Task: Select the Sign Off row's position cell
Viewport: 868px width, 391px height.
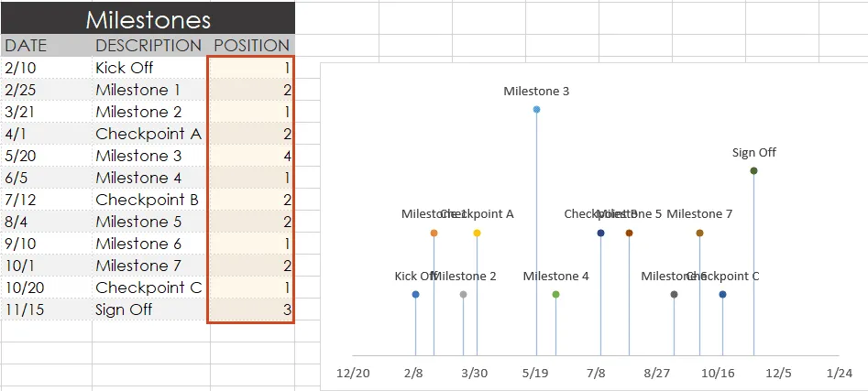Action: [x=251, y=310]
